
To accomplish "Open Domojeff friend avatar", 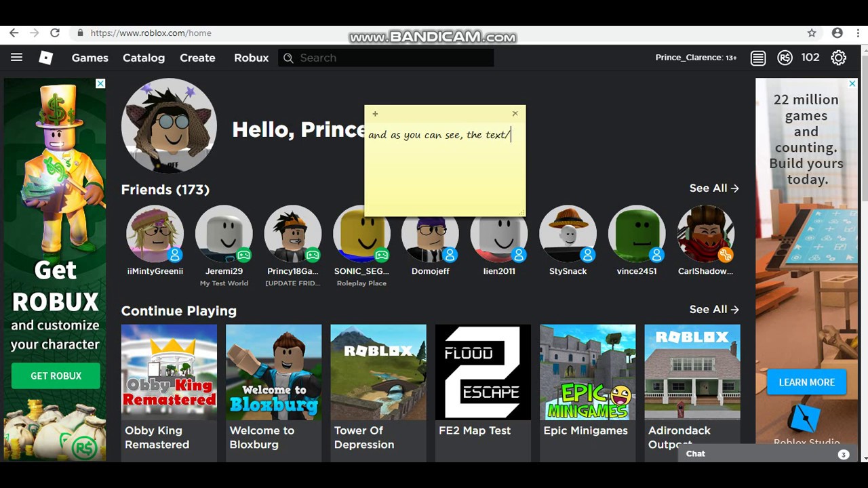I will 431,234.
